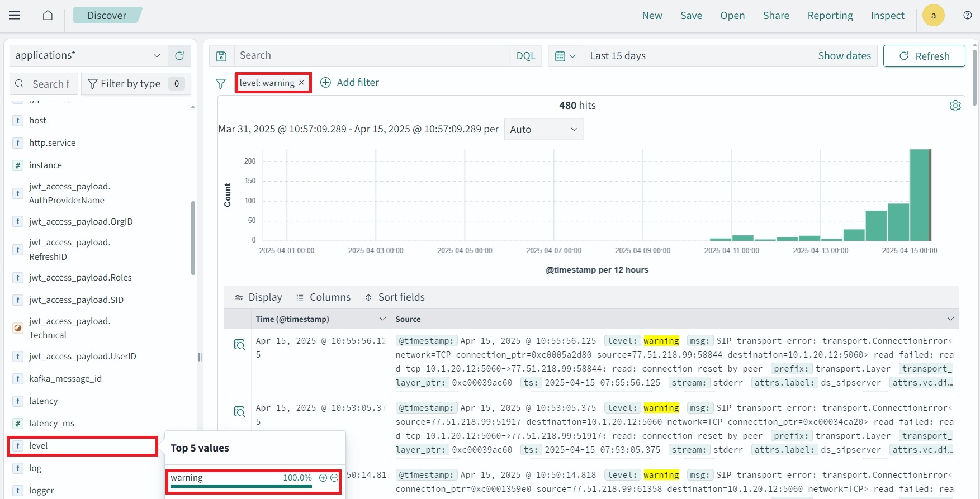Open the Columns selector

(x=323, y=297)
